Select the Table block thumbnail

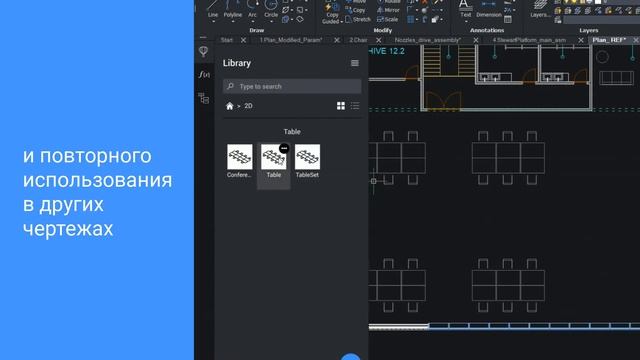pyautogui.click(x=273, y=157)
